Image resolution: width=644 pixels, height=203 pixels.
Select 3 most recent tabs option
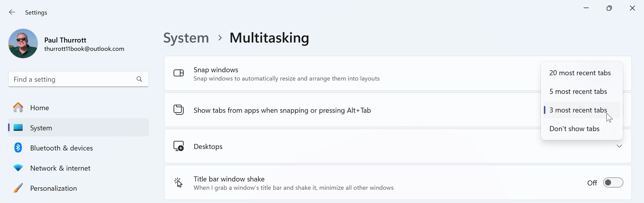tap(578, 110)
